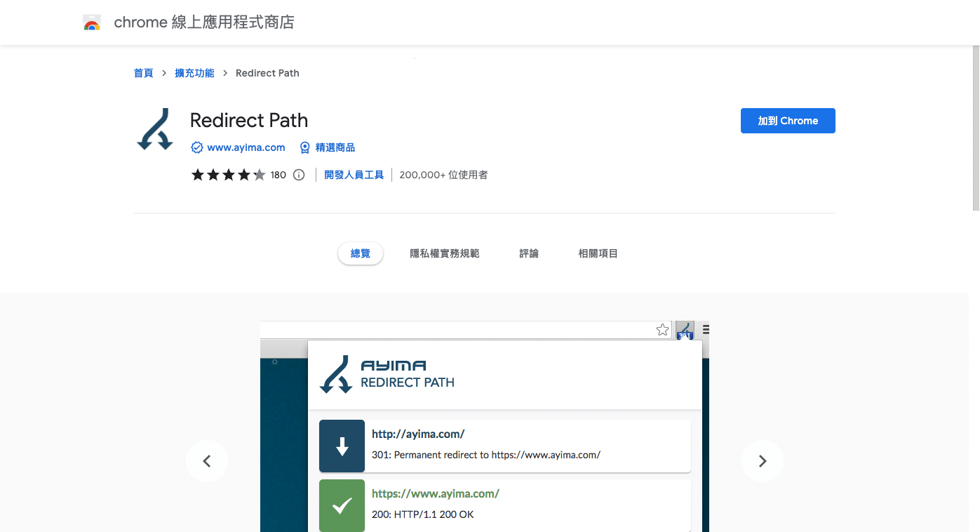Show the previous screenshot with left chevron
Image resolution: width=980 pixels, height=532 pixels.
206,461
